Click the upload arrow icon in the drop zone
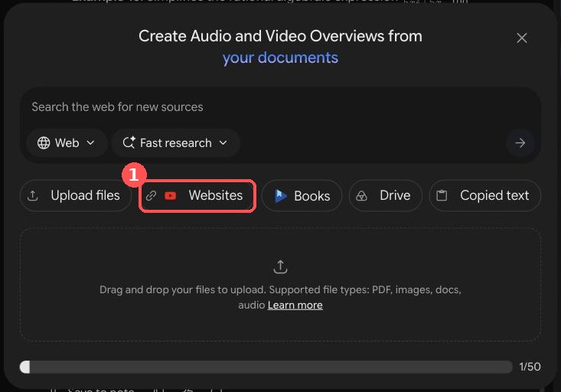This screenshot has width=561, height=392. click(x=280, y=267)
